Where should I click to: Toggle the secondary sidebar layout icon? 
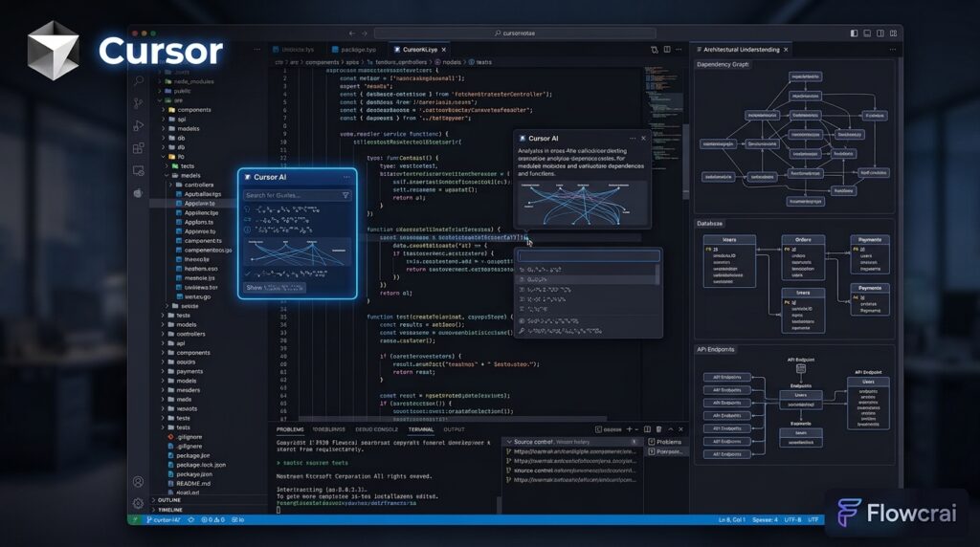[x=880, y=33]
